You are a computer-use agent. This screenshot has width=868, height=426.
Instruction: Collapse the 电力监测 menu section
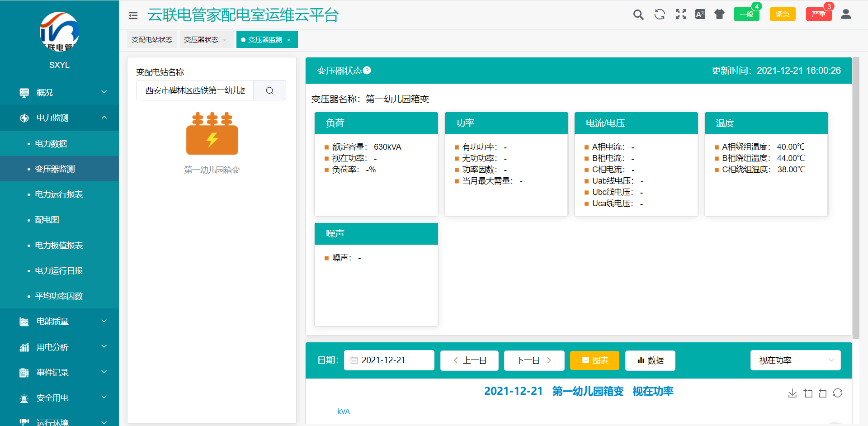[59, 118]
